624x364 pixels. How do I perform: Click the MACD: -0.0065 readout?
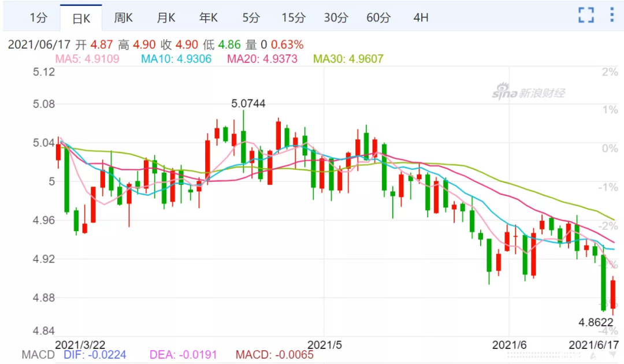point(274,354)
